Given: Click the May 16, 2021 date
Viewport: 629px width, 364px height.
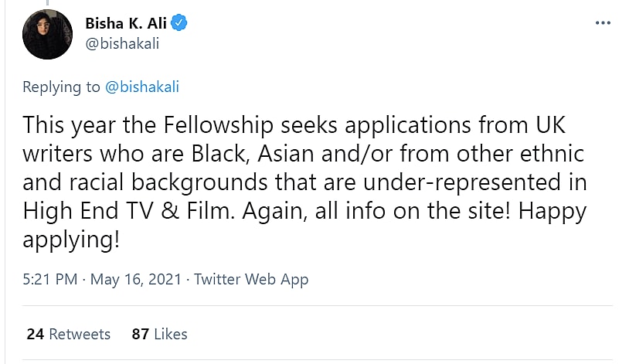Looking at the screenshot, I should 135,279.
